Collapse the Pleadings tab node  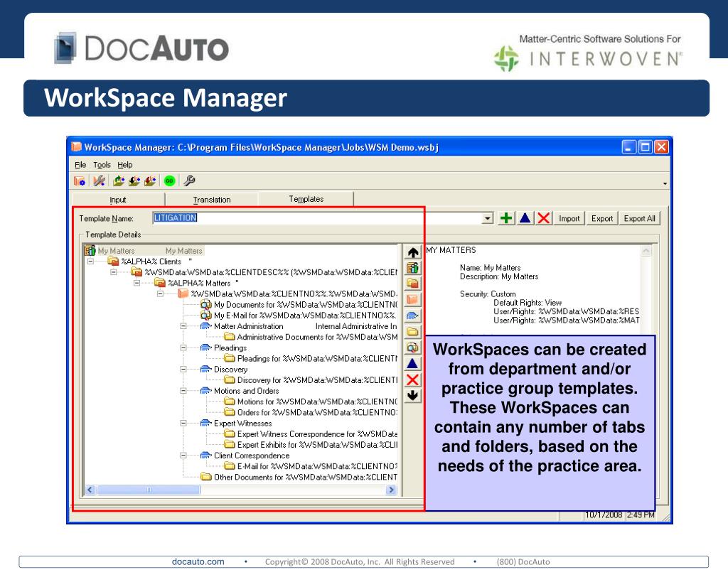(183, 347)
